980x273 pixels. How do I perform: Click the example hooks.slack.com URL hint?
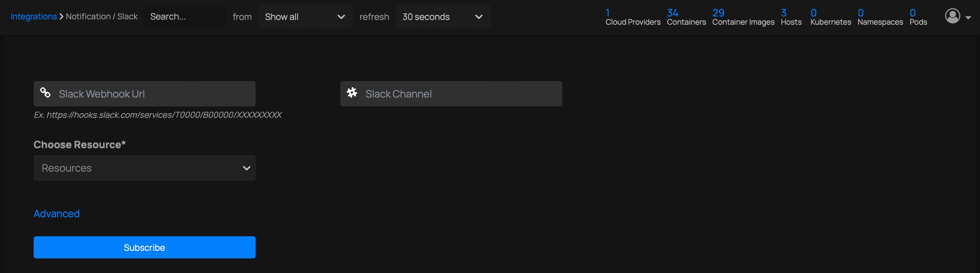158,115
